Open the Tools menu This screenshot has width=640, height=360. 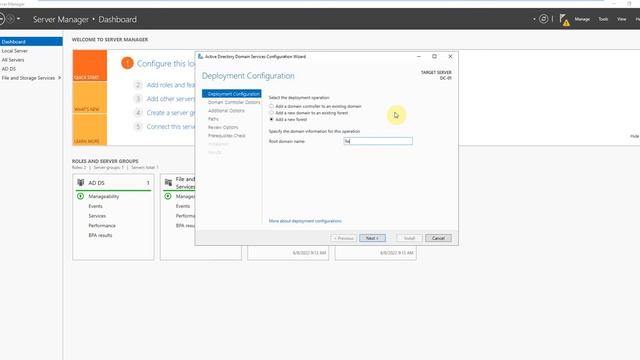pyautogui.click(x=603, y=19)
